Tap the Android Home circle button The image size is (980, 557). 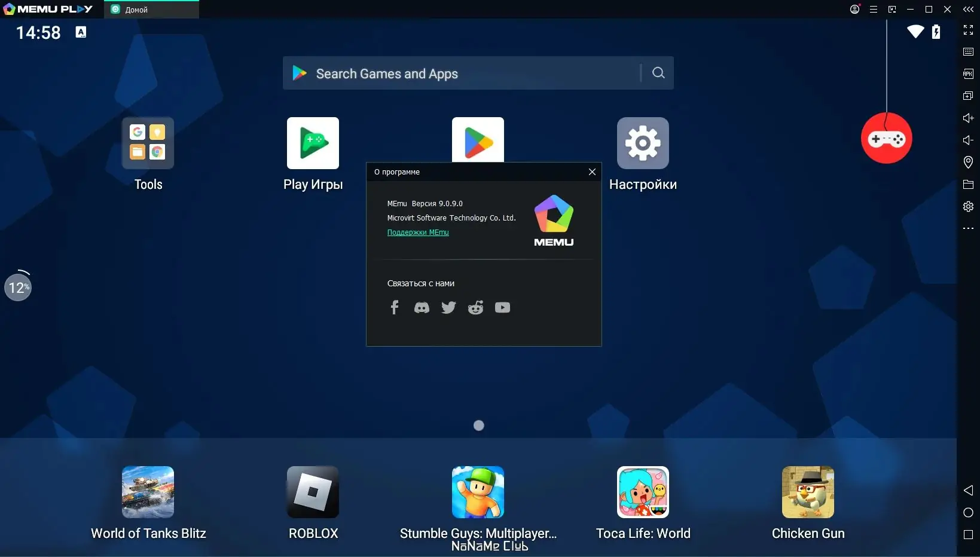pyautogui.click(x=968, y=512)
